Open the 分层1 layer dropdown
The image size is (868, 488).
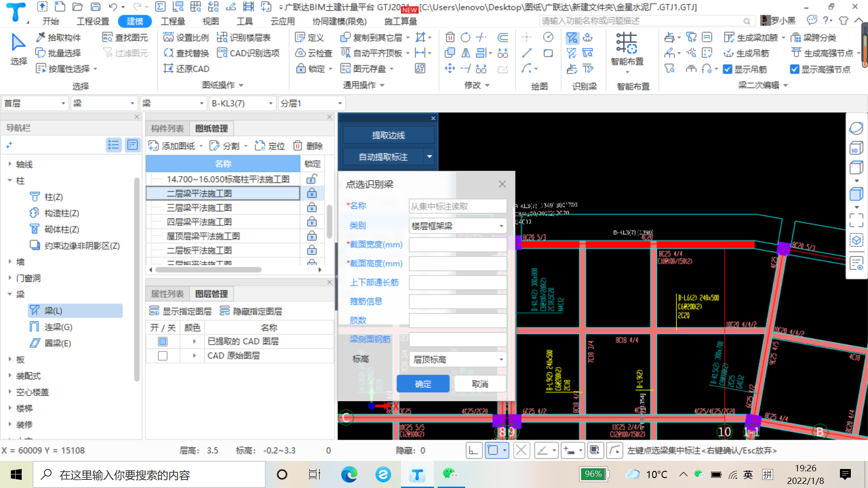[311, 103]
